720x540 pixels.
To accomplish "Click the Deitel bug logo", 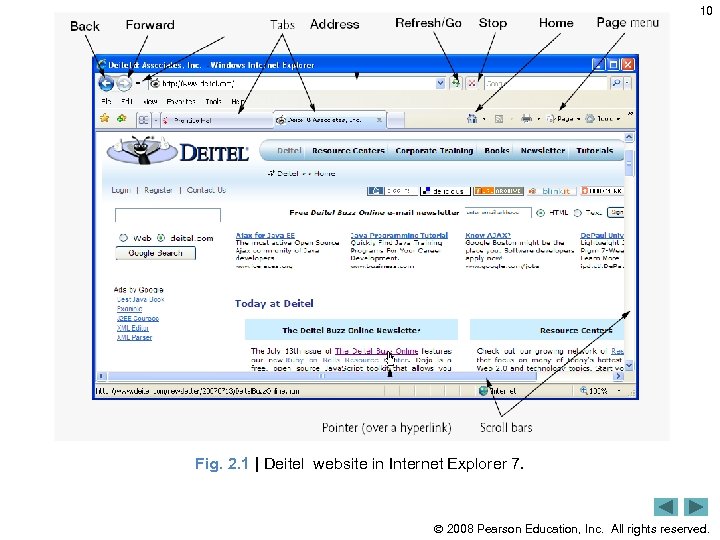I will [x=142, y=150].
